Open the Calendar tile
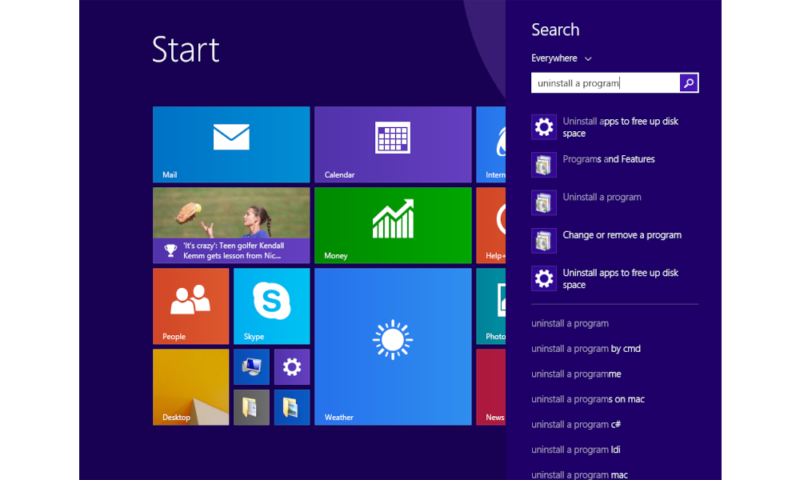800x480 pixels. tap(393, 144)
